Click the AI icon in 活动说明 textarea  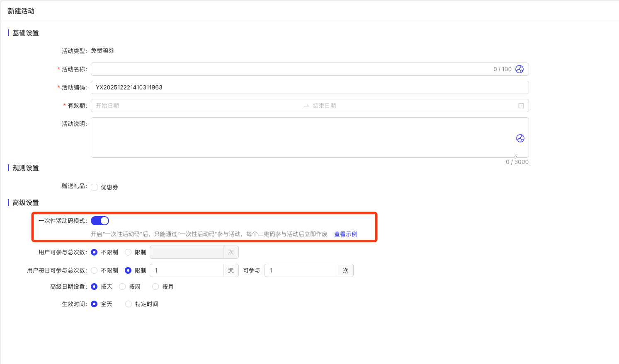pos(520,138)
